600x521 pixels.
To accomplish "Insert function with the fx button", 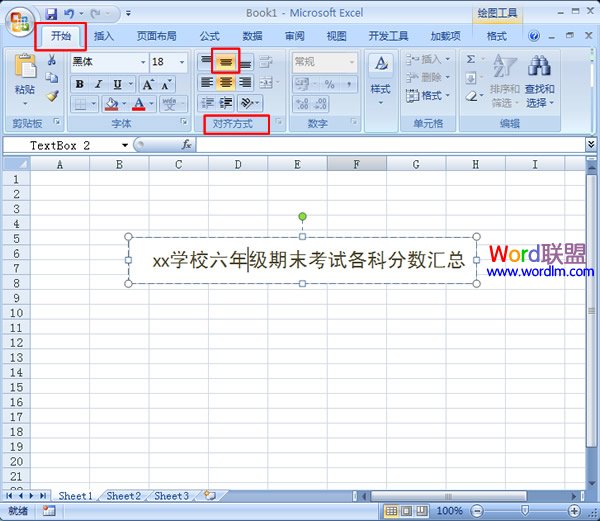I will [186, 145].
